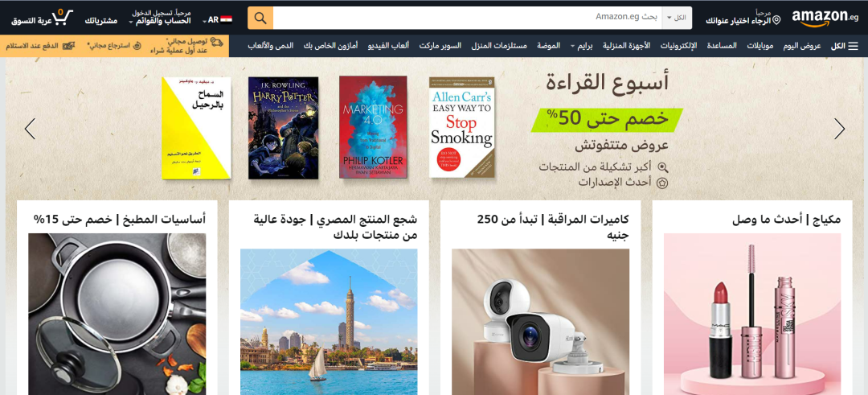Click the delivery location pin icon
This screenshot has width=868, height=395.
[x=776, y=20]
